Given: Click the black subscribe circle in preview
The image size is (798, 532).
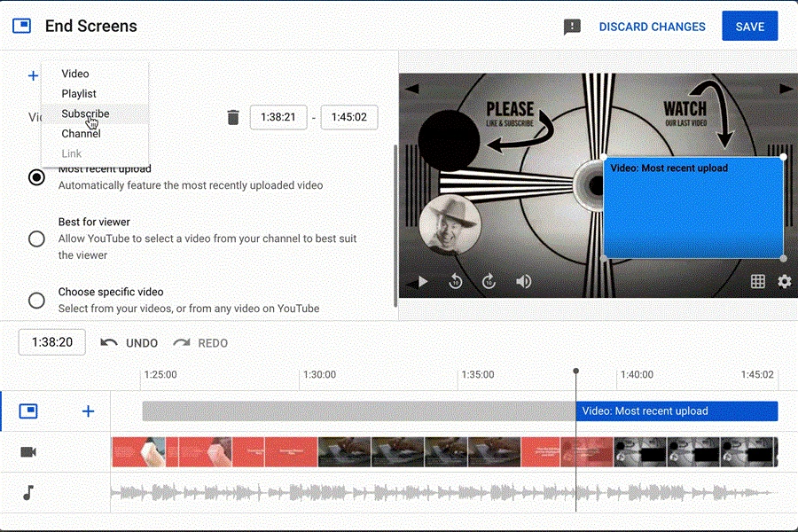Looking at the screenshot, I should tap(449, 140).
